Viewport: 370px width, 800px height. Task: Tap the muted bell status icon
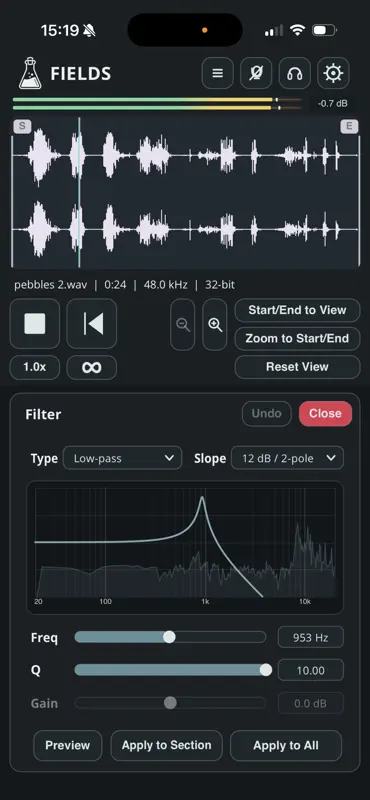pos(89,31)
